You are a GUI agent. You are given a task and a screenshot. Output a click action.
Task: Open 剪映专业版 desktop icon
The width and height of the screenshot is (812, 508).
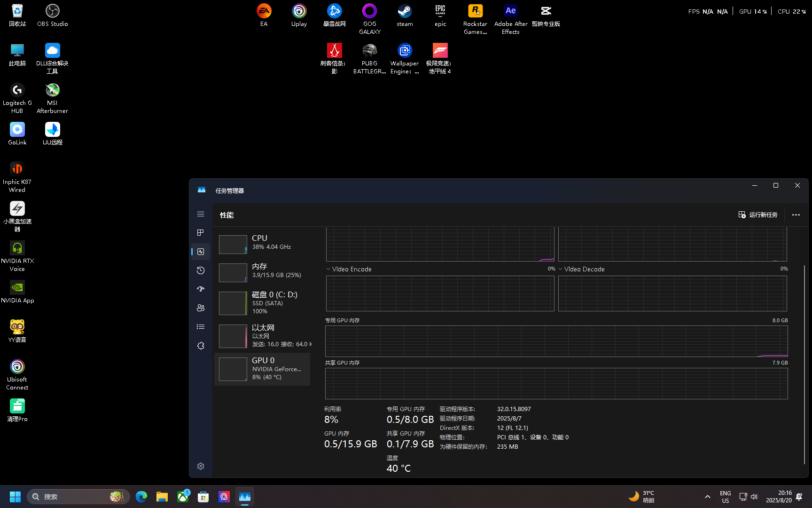(x=546, y=15)
